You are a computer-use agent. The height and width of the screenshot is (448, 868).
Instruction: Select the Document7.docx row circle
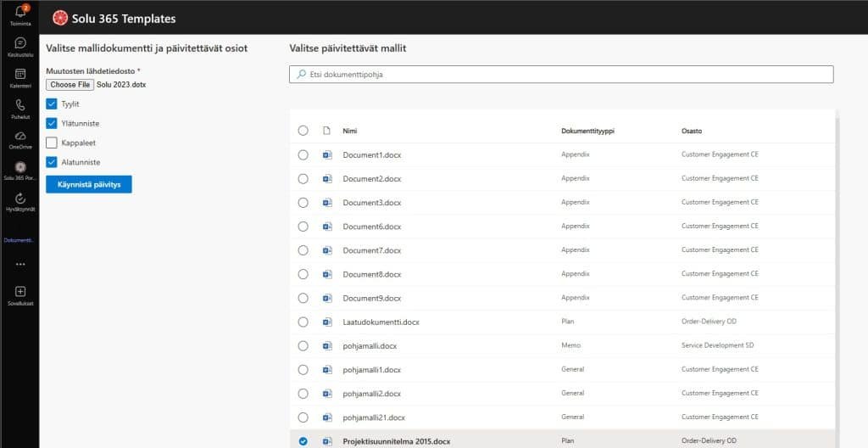coord(303,250)
